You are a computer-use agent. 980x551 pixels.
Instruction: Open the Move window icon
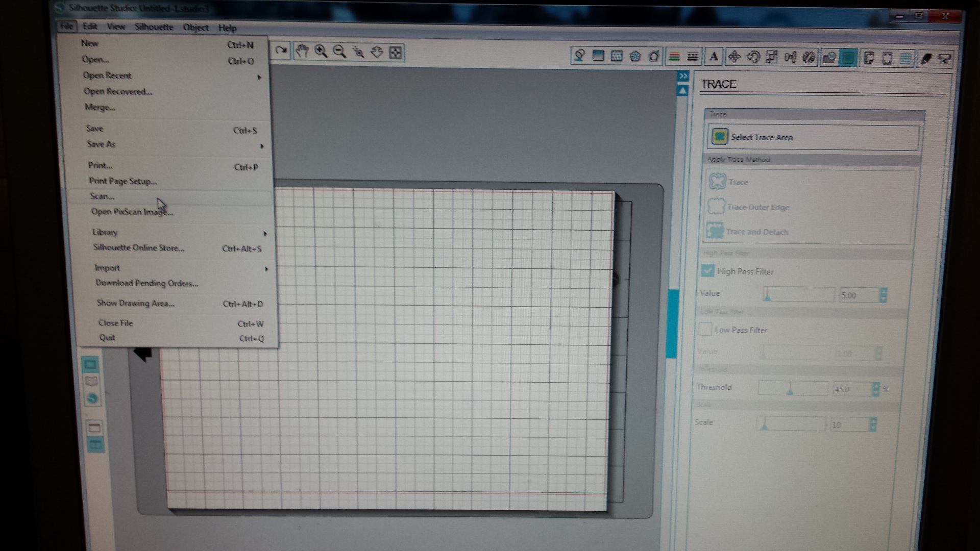(734, 57)
